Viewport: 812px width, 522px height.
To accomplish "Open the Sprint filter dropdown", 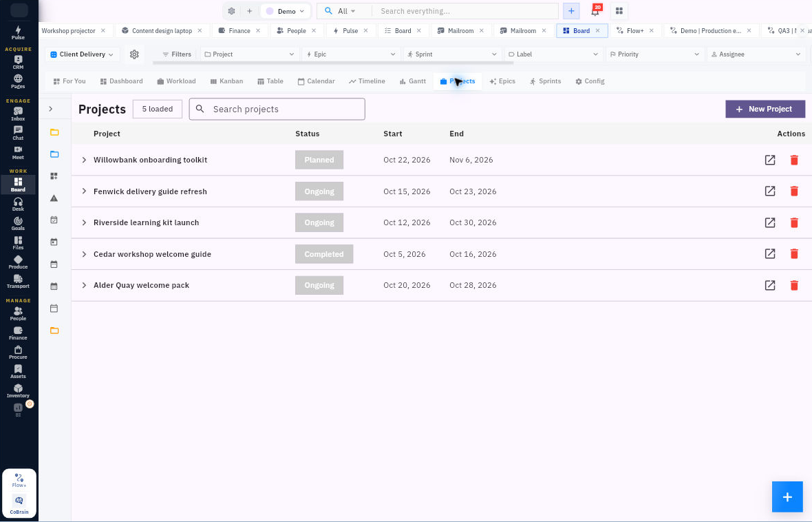I will tap(452, 54).
